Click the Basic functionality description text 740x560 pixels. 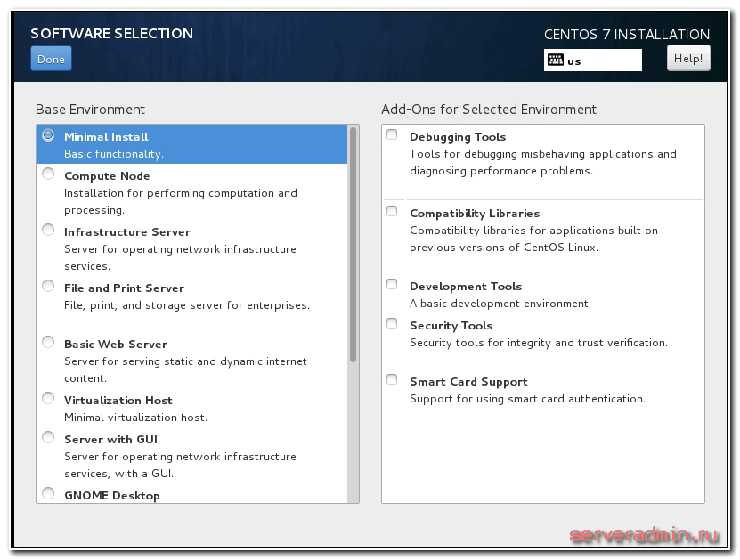coord(114,154)
